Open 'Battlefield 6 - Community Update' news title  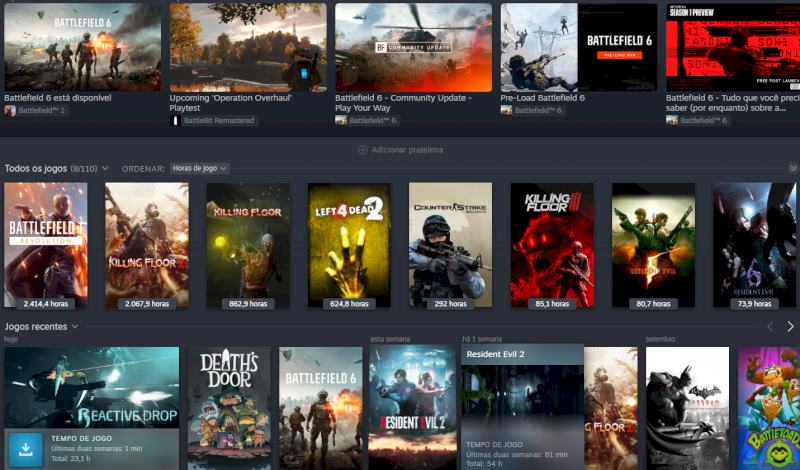coord(403,103)
